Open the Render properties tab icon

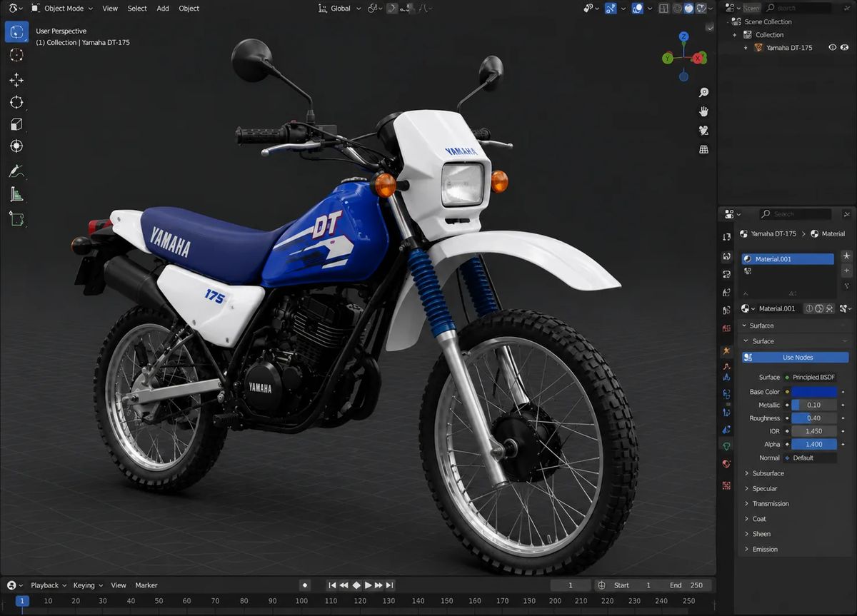point(726,256)
